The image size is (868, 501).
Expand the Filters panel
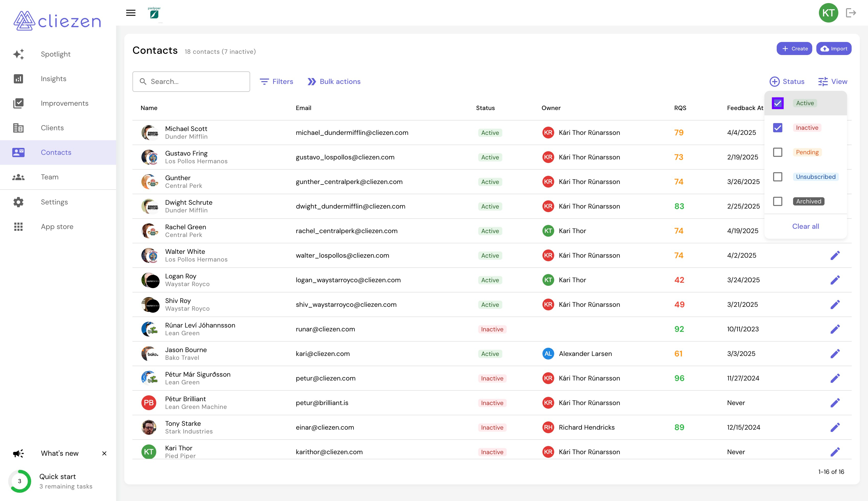coord(276,82)
